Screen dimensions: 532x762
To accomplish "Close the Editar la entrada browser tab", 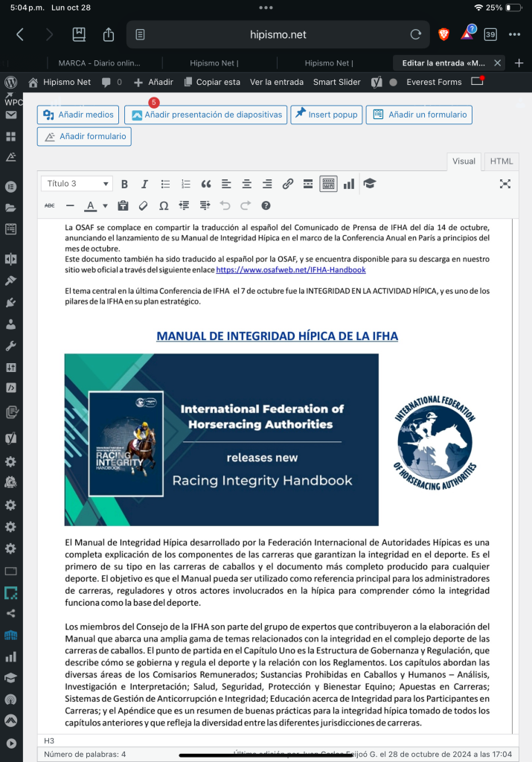I will point(498,63).
